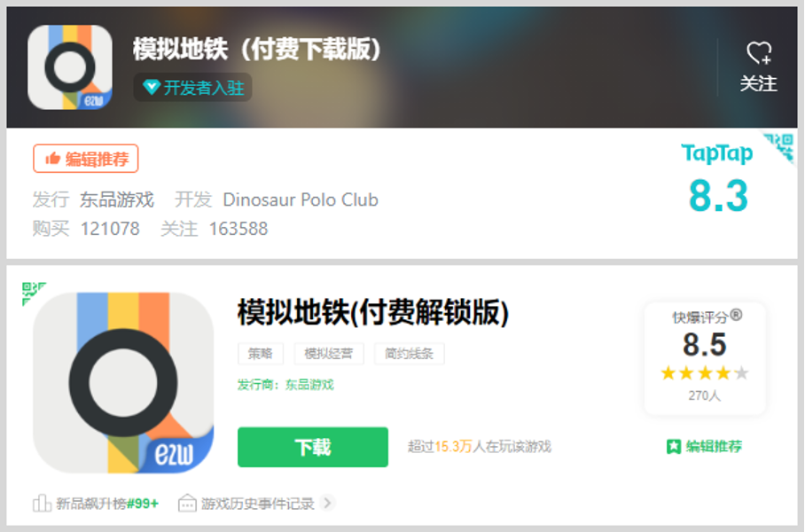Viewport: 805px width, 532px height.
Task: Select the 模拟经营 tag
Action: tap(329, 354)
